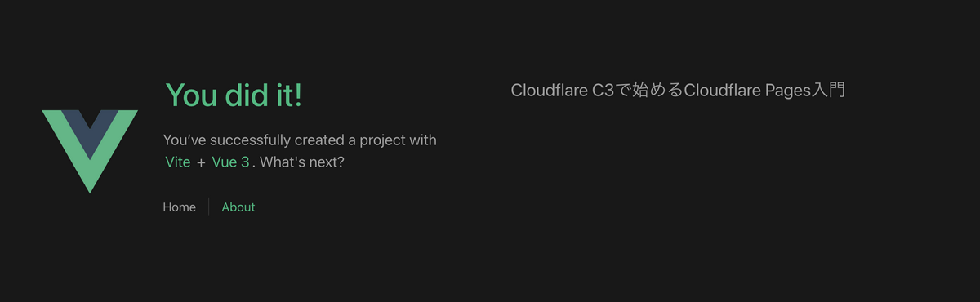Click the 'You did it!' heading
Screen dimensions: 980x302
(234, 95)
